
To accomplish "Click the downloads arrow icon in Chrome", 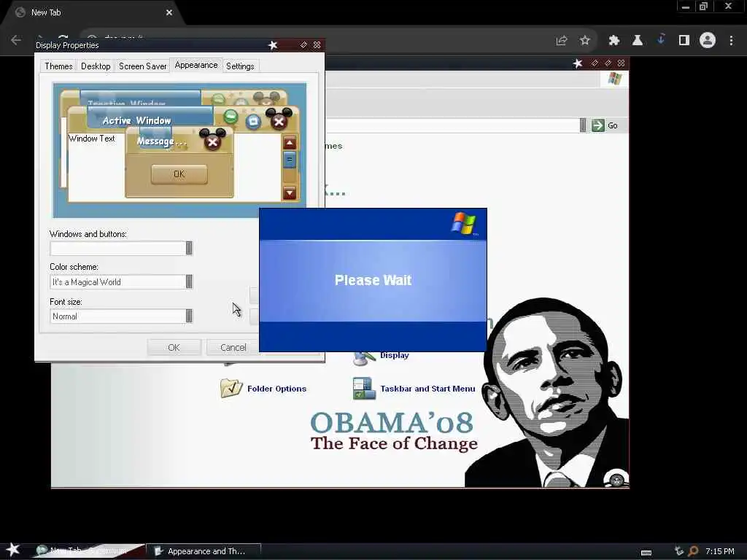I will tap(661, 39).
